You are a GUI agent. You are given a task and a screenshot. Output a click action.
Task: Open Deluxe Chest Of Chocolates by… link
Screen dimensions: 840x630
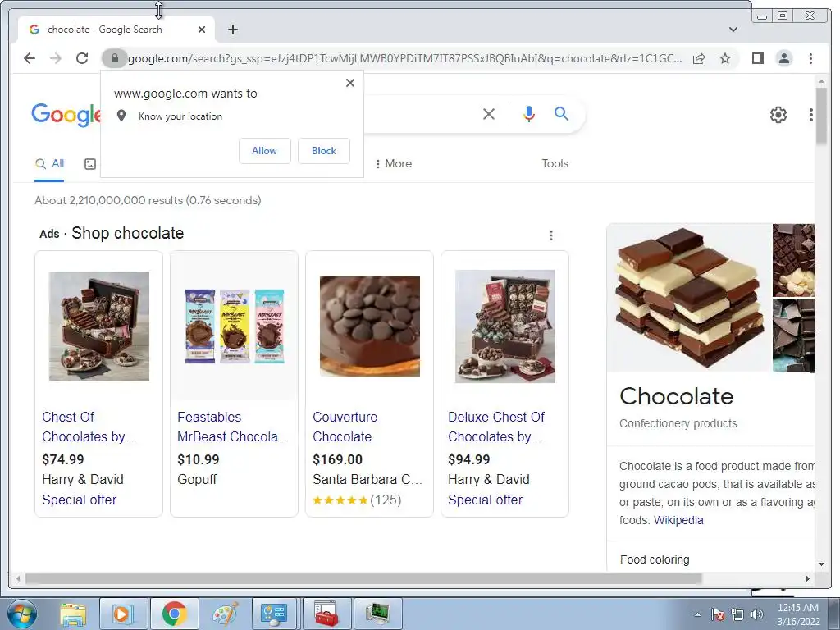tap(496, 427)
